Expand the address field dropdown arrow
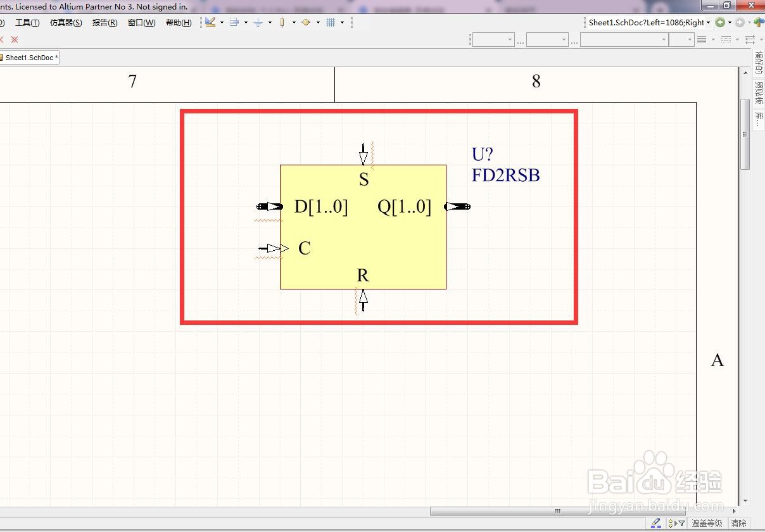 [x=708, y=23]
